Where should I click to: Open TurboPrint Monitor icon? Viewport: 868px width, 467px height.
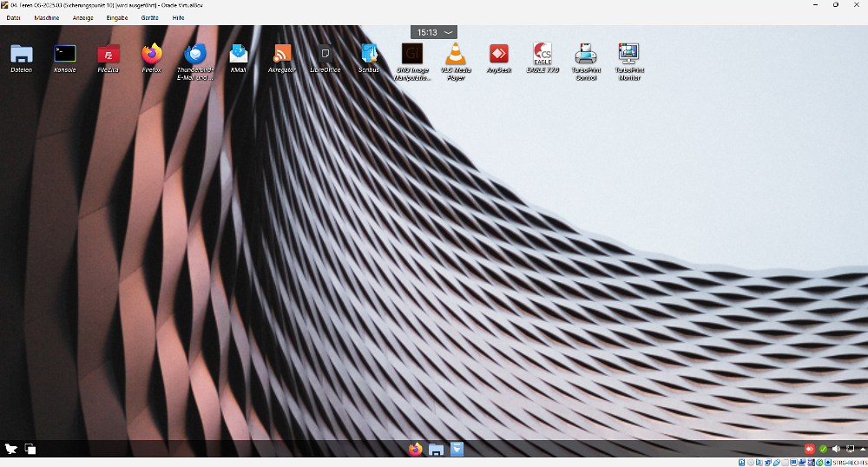click(628, 55)
